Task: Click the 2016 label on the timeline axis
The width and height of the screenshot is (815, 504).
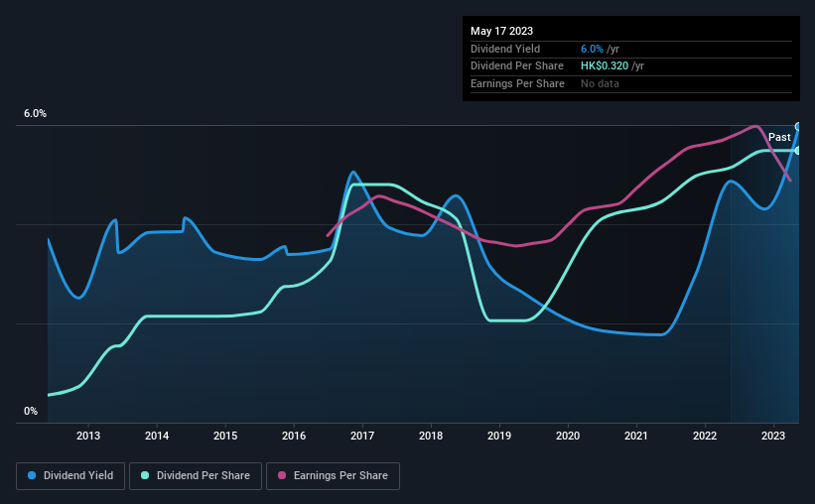Action: tap(294, 436)
